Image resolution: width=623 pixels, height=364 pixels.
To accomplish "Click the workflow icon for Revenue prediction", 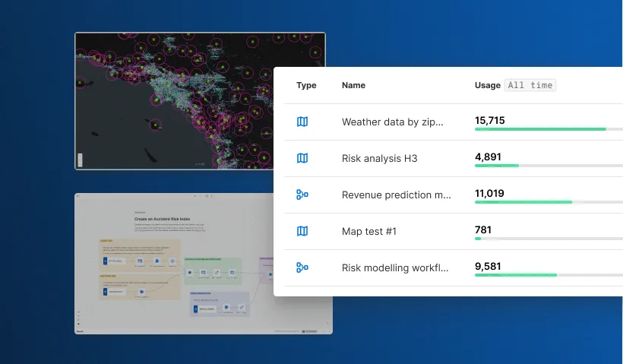I will coord(302,195).
